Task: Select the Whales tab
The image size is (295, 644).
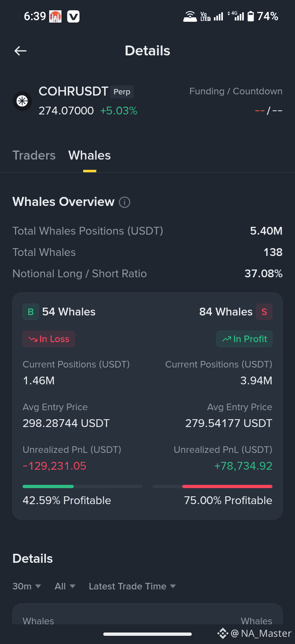Action: coord(89,155)
